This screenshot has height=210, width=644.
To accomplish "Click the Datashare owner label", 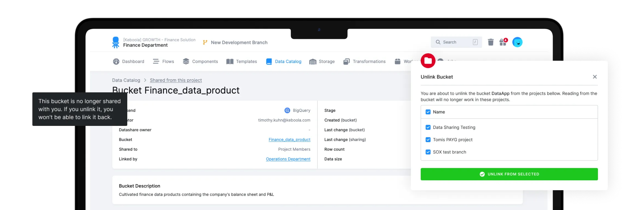I will pyautogui.click(x=135, y=130).
